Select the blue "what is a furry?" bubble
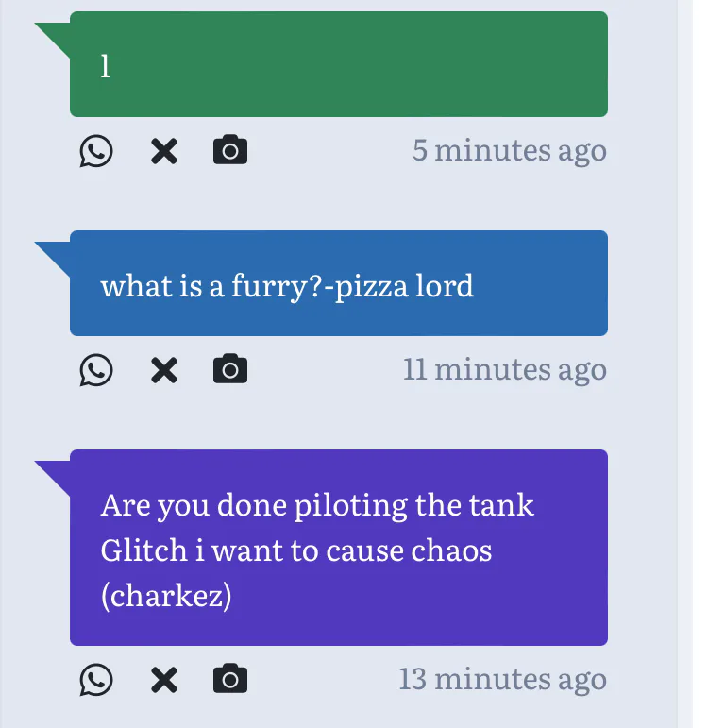This screenshot has height=728, width=708. coord(339,283)
